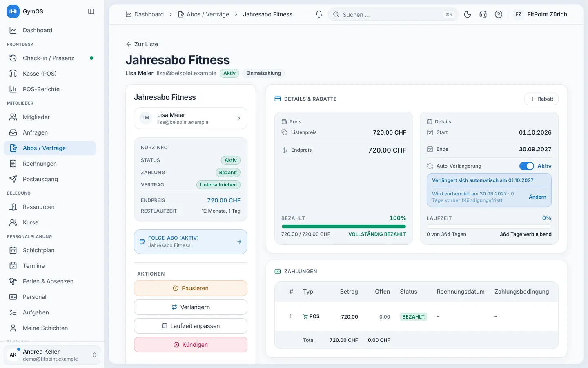Viewport: 588px width, 368px height.
Task: Click the POS-Berichte chart icon
Action: tap(13, 89)
